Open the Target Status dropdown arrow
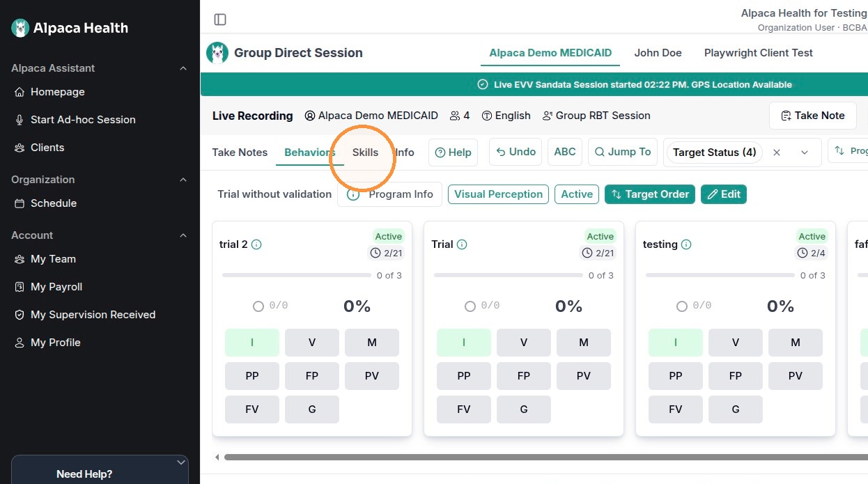868x484 pixels. click(x=805, y=153)
